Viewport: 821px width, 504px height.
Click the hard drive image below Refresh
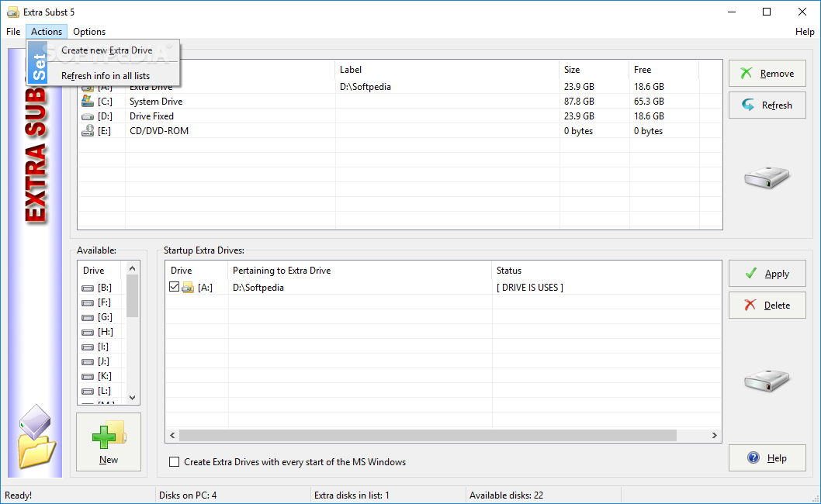point(767,178)
